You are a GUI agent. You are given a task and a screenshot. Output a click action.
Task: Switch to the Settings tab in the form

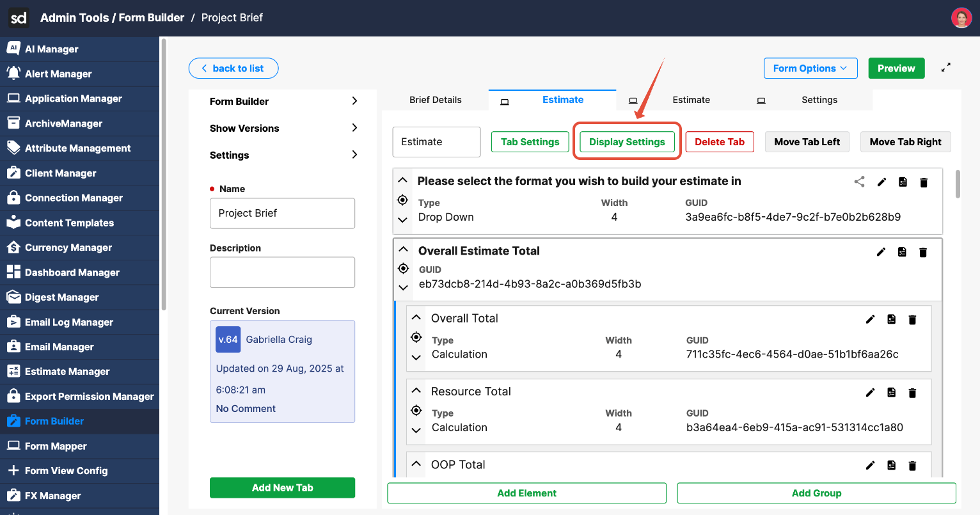click(x=819, y=100)
